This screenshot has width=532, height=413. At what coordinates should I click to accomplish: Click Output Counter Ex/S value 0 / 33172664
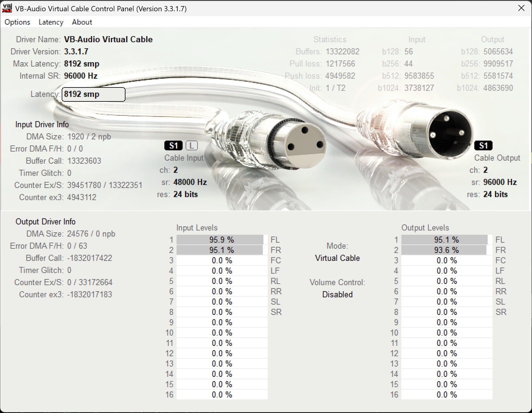[90, 282]
